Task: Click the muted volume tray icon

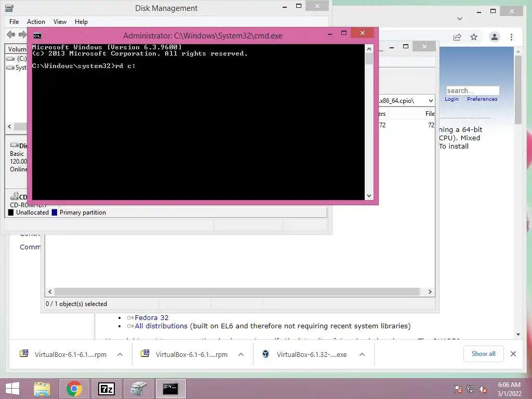Action: [483, 389]
